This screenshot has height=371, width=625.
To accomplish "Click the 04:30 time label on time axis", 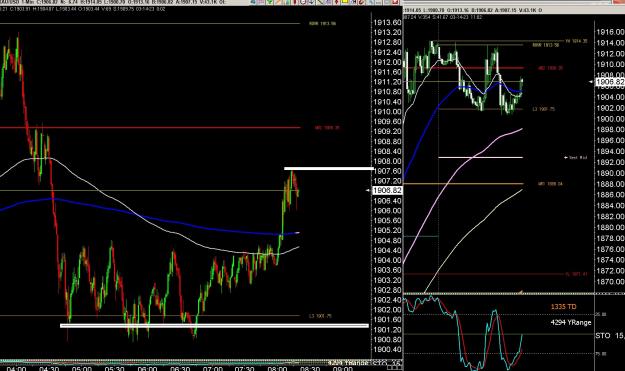I will [x=49, y=368].
